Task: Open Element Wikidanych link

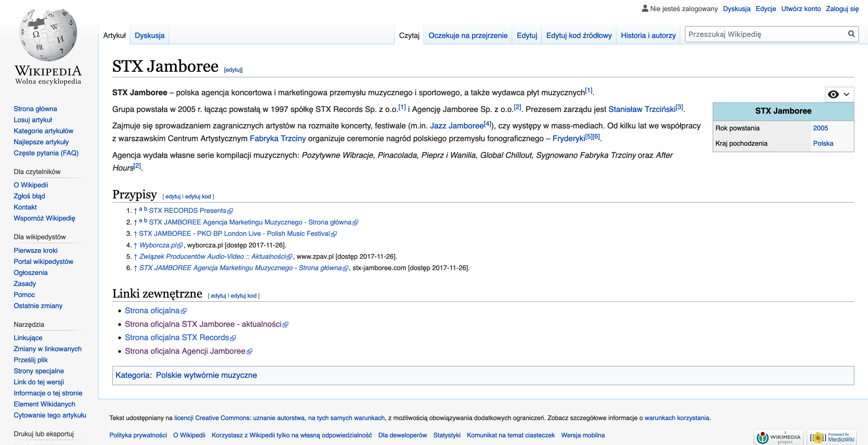Action: (x=45, y=404)
